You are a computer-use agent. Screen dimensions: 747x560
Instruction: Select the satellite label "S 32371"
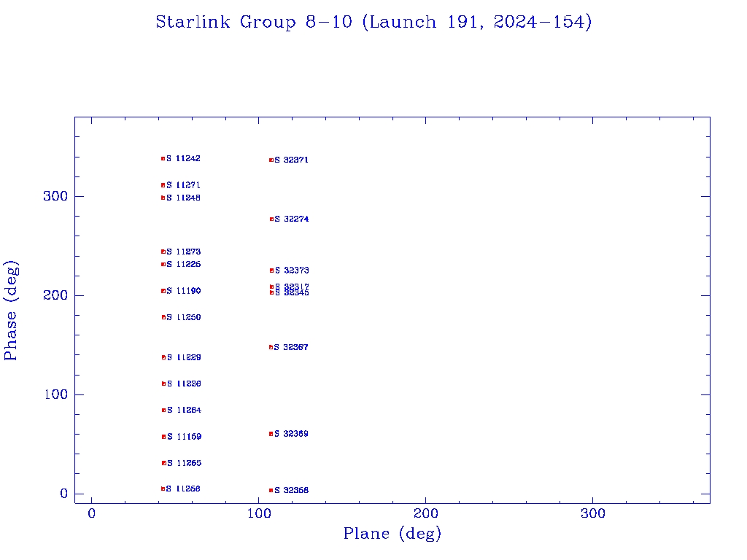coord(291,160)
